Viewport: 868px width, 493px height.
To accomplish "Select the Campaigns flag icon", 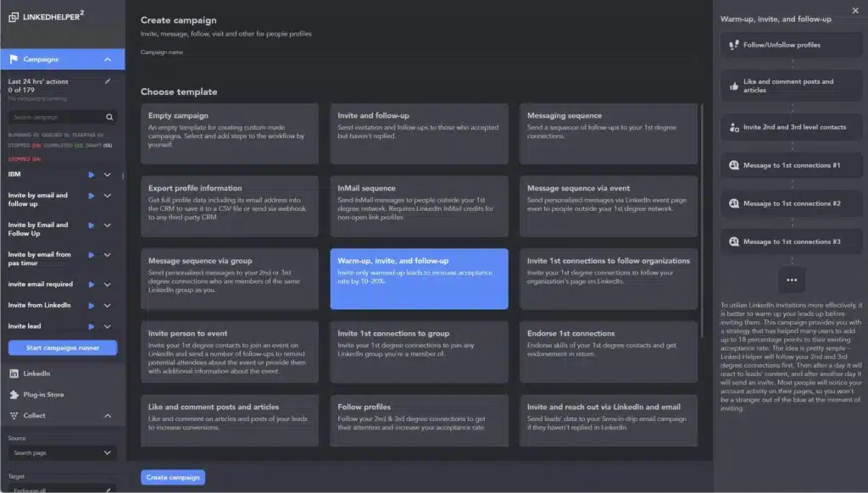I will tap(12, 59).
